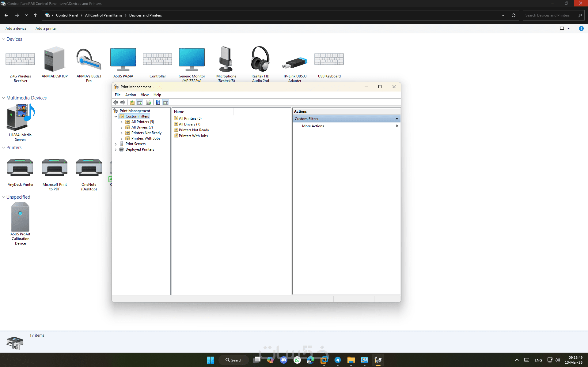Open the Action menu
The height and width of the screenshot is (367, 588).
click(131, 95)
